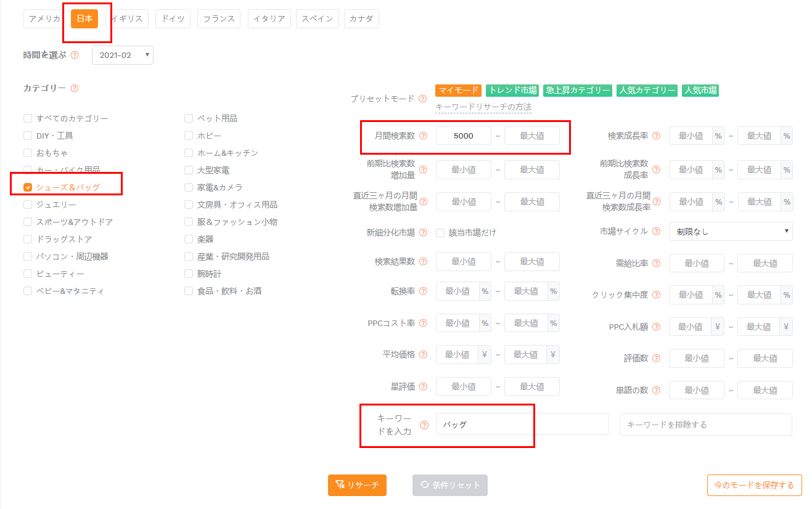Open the 市場サイクル 制限なし dropdown
Image resolution: width=812 pixels, height=509 pixels.
pyautogui.click(x=731, y=231)
